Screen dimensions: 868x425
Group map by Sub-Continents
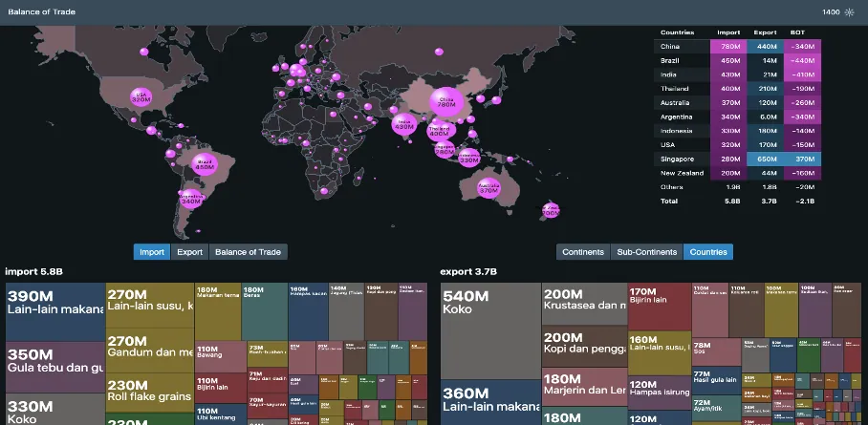tap(646, 252)
